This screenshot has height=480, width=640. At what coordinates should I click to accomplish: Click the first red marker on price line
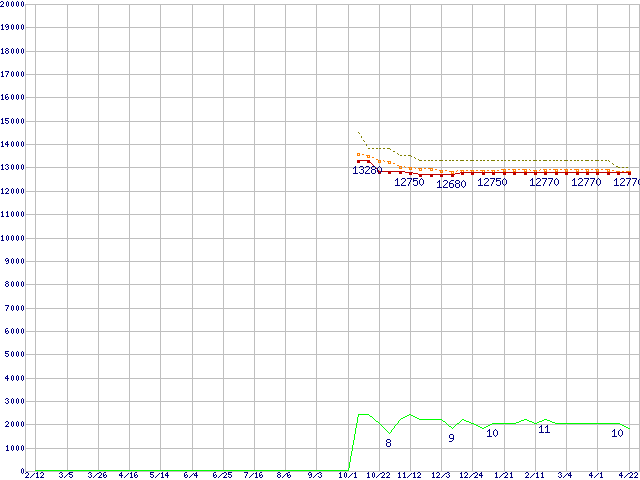(x=358, y=161)
